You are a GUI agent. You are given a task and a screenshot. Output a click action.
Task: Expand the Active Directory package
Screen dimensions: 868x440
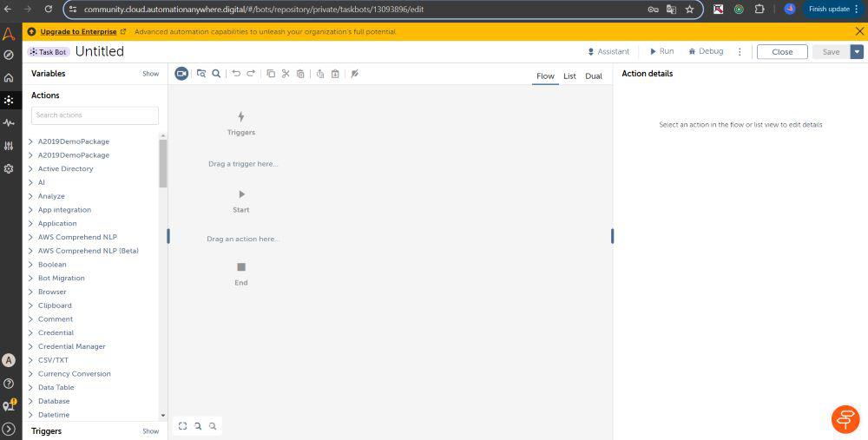click(30, 169)
